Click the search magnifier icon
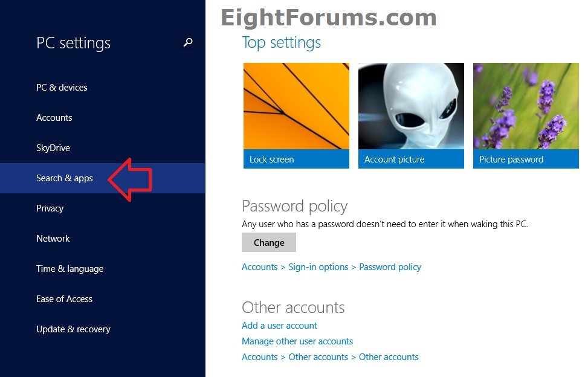 pyautogui.click(x=188, y=42)
